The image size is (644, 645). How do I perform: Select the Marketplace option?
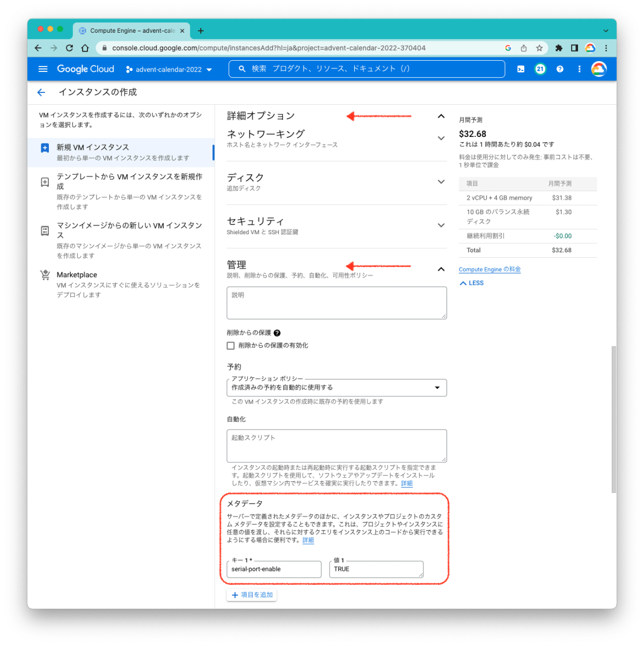pos(121,284)
